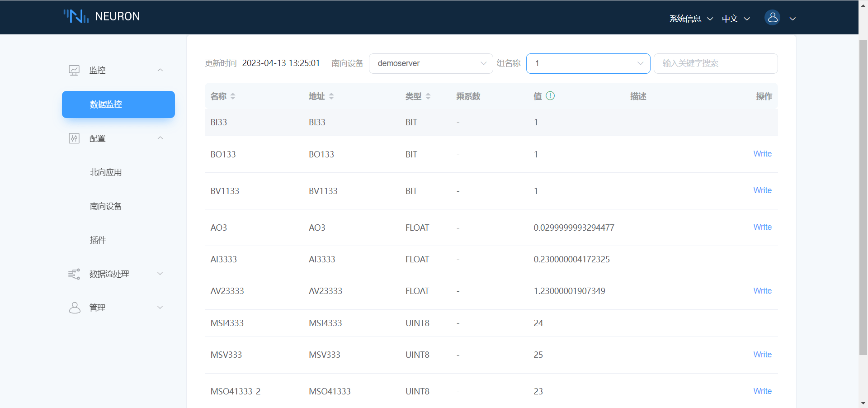Sort the table by 类型 column
This screenshot has width=868, height=408.
428,96
